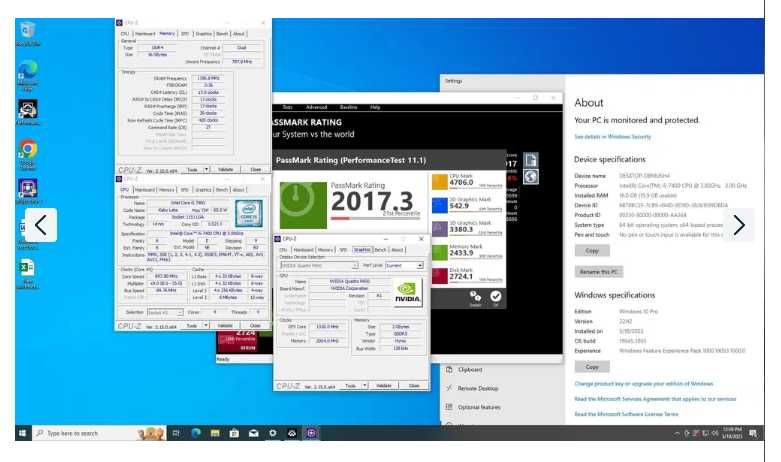Click the OK checkmark icon in PassMark
The width and height of the screenshot is (781, 462).
coord(496,297)
